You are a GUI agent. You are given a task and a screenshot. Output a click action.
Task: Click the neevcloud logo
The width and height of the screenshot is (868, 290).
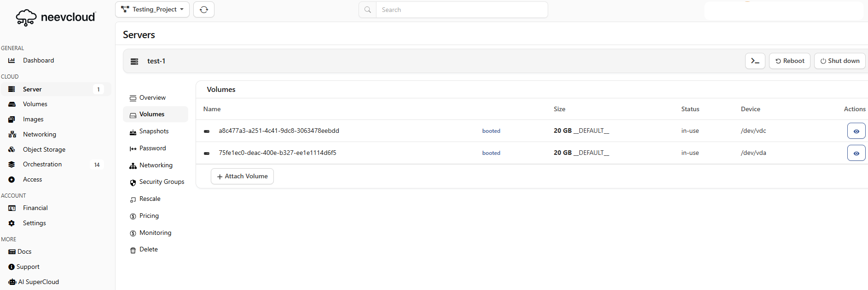[56, 17]
